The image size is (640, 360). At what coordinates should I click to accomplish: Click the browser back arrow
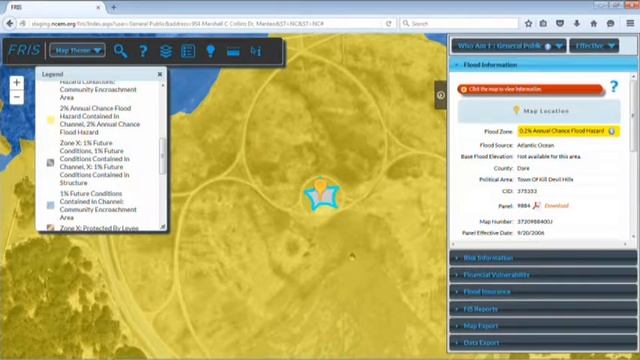pyautogui.click(x=10, y=24)
